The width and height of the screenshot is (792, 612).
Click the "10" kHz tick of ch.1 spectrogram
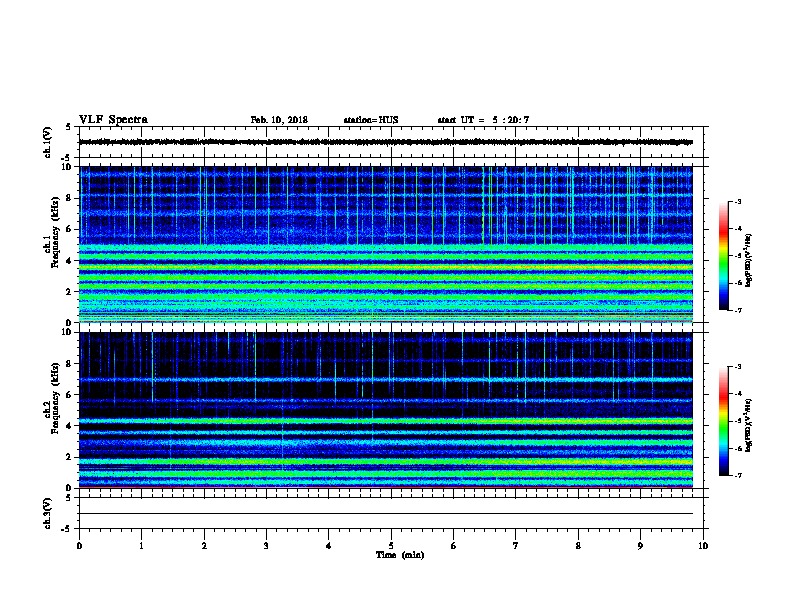pos(68,167)
